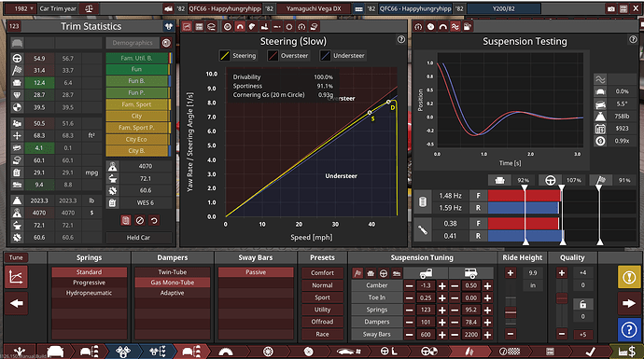644x359 pixels.
Task: Select Progressive springs
Action: [89, 283]
